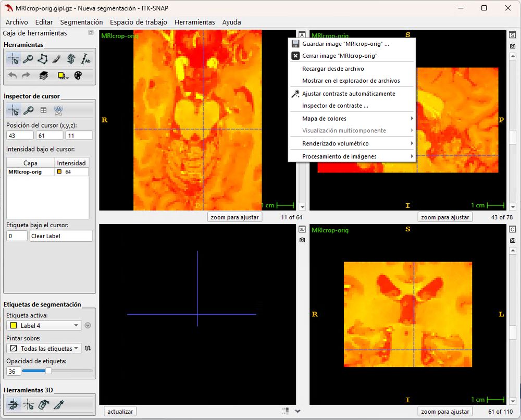Click cursor Y position field 61

point(49,135)
